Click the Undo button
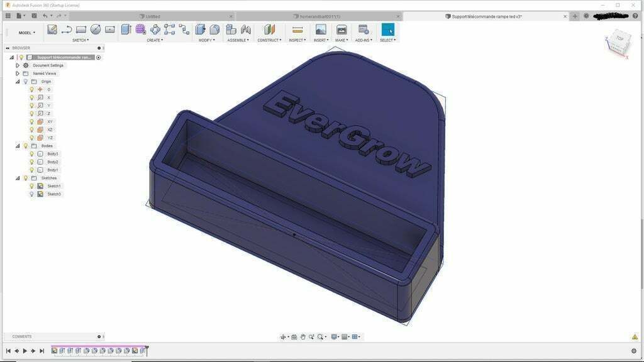Image resolution: width=644 pixels, height=362 pixels. click(x=45, y=16)
